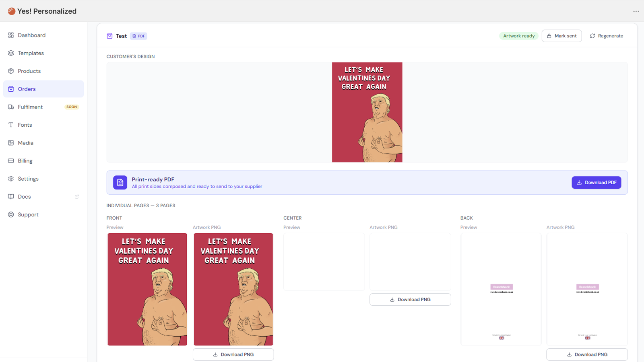Open the Fulfilment menu item
This screenshot has width=644, height=362.
pyautogui.click(x=43, y=107)
